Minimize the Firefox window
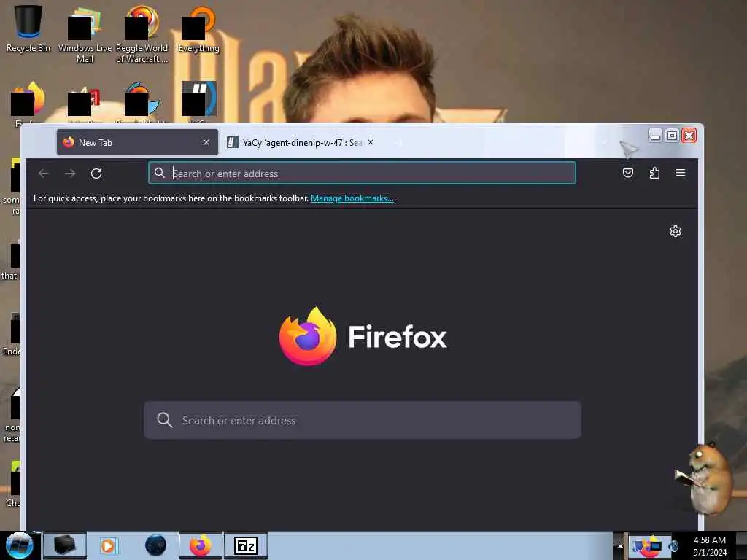 pyautogui.click(x=656, y=136)
